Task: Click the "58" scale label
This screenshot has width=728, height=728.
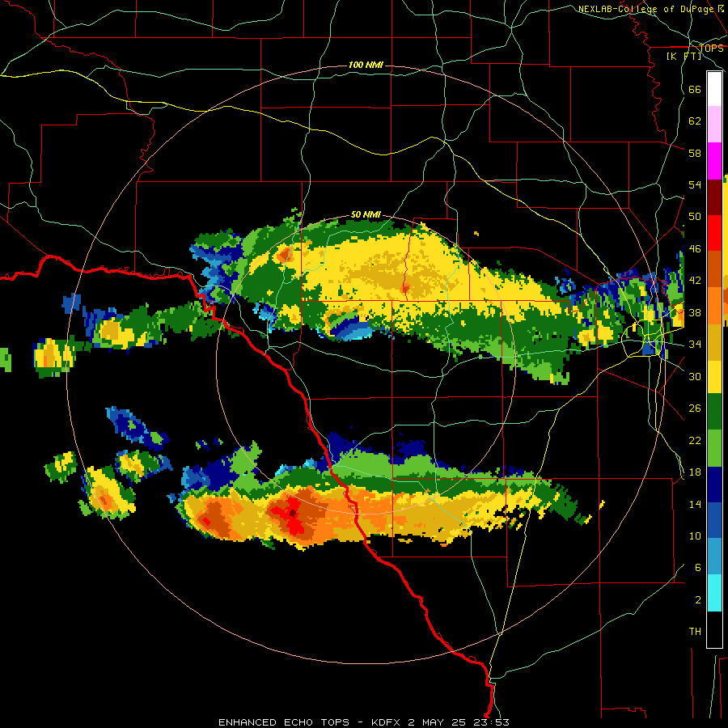Action: 695,153
